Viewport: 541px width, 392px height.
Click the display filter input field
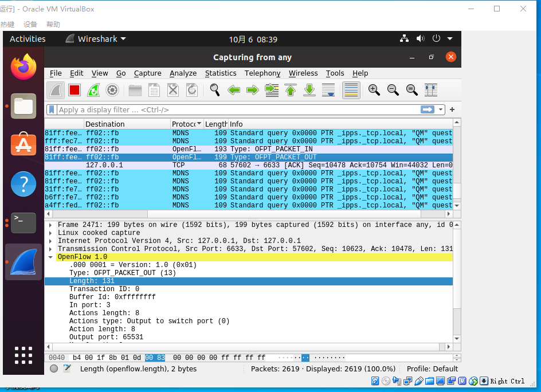coord(238,109)
